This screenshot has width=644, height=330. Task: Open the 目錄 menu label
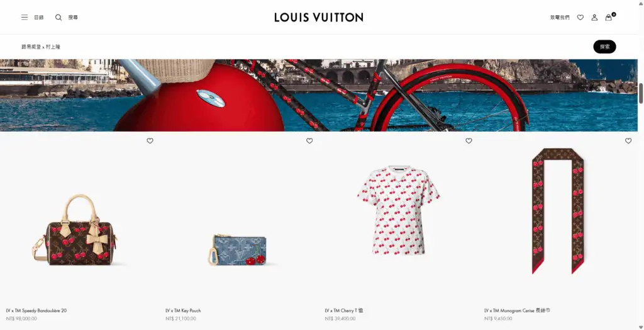pos(38,17)
